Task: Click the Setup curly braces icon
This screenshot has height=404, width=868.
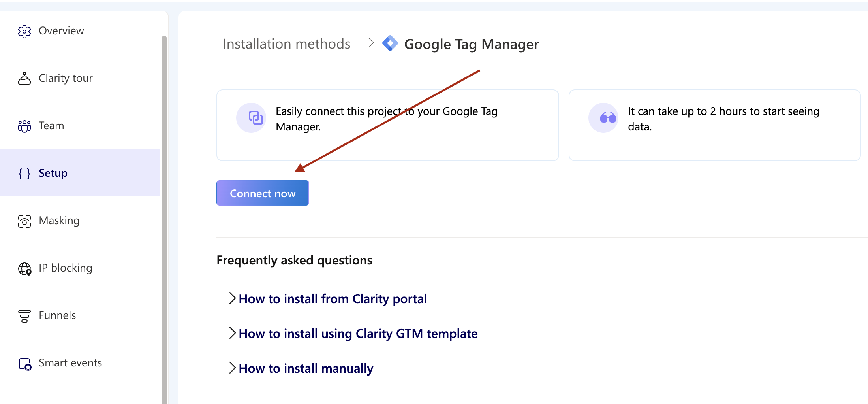Action: pos(24,174)
